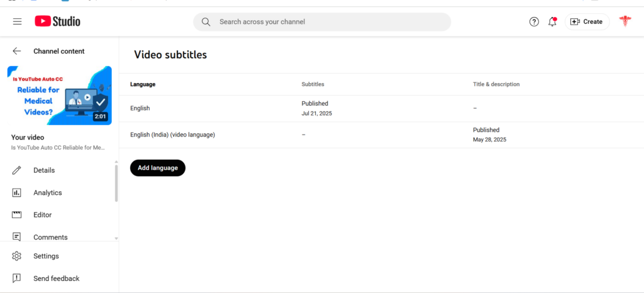The image size is (644, 293).
Task: Focus the Search across your channel field
Action: pos(322,22)
